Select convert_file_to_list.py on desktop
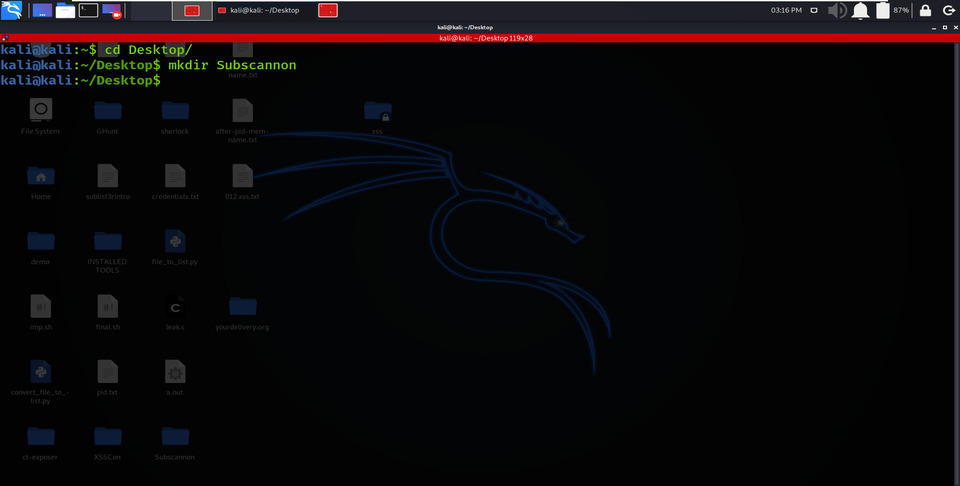Screen dimensions: 960x486 (40, 381)
